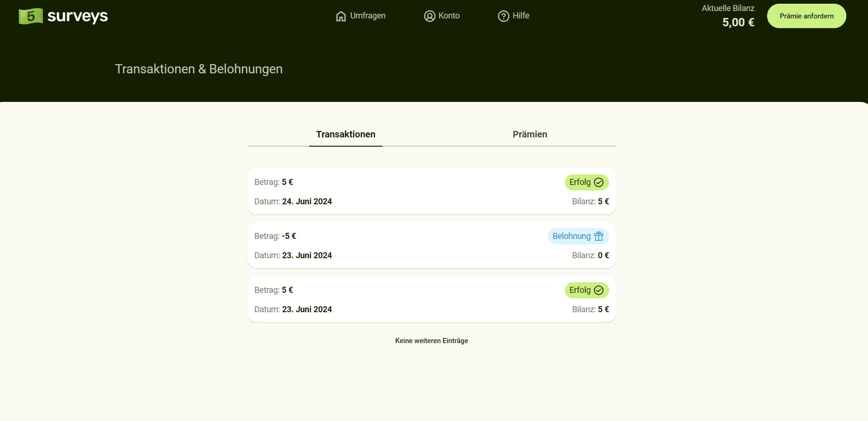Screen dimensions: 868x421
Task: Click the question mark icon beside Hilfe
Action: 504,16
